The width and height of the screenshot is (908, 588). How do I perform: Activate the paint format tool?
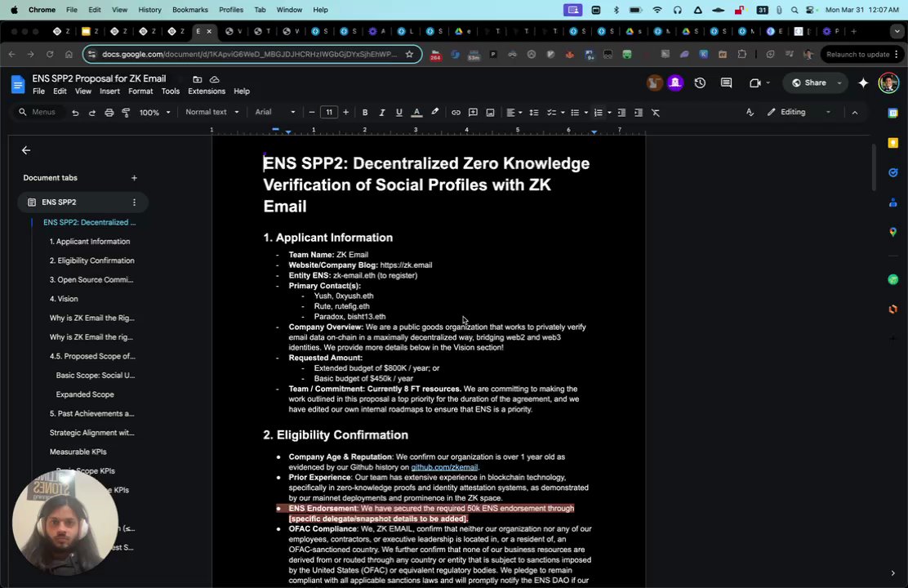pos(126,113)
